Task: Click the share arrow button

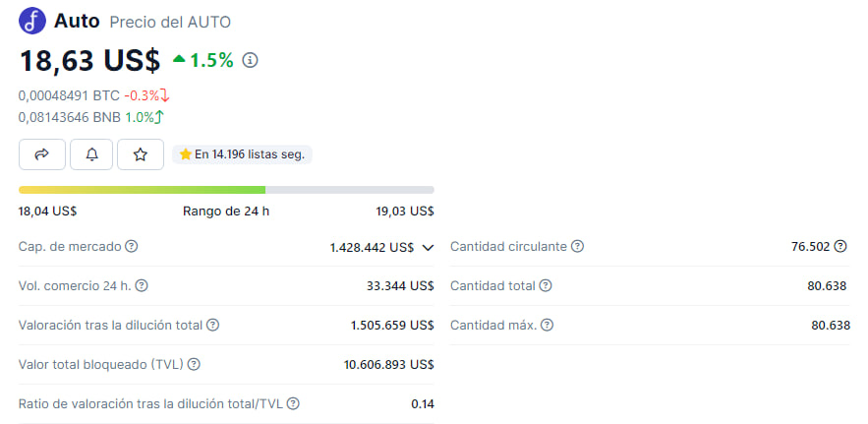Action: (42, 154)
